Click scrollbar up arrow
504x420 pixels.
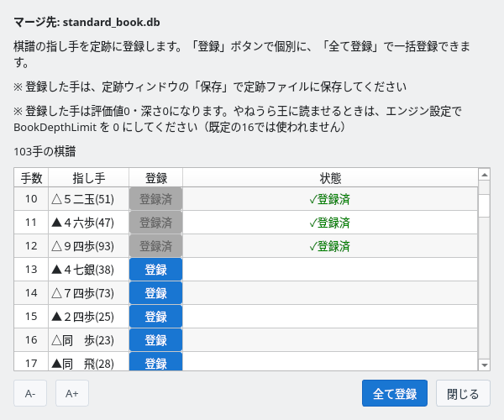pos(484,175)
